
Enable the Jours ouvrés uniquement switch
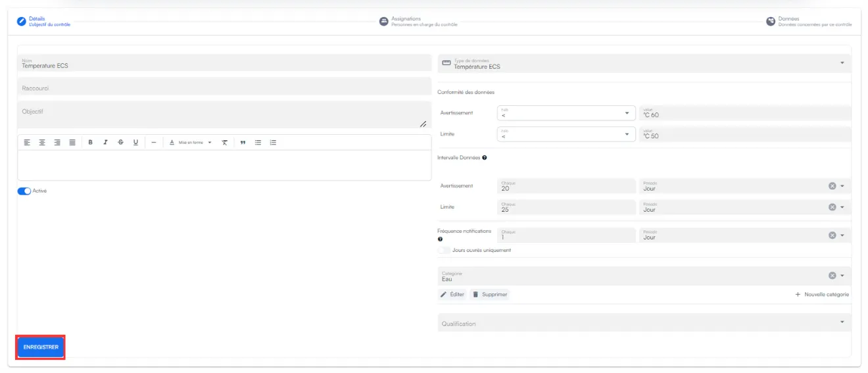tap(444, 251)
